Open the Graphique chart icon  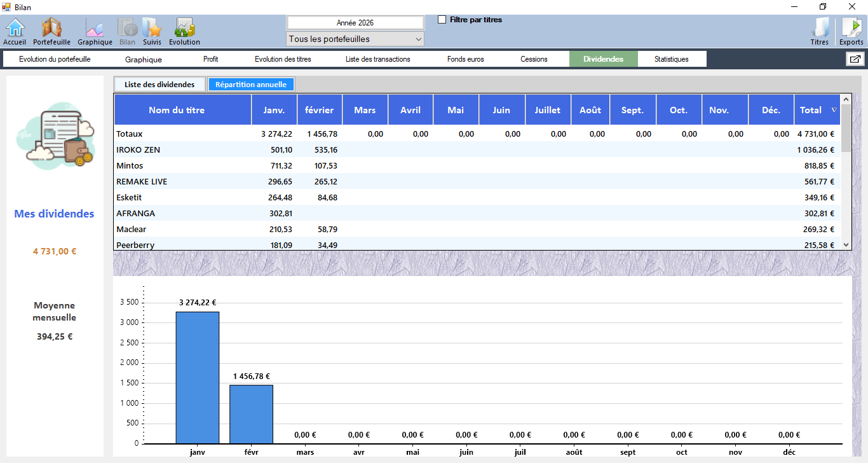pos(95,31)
